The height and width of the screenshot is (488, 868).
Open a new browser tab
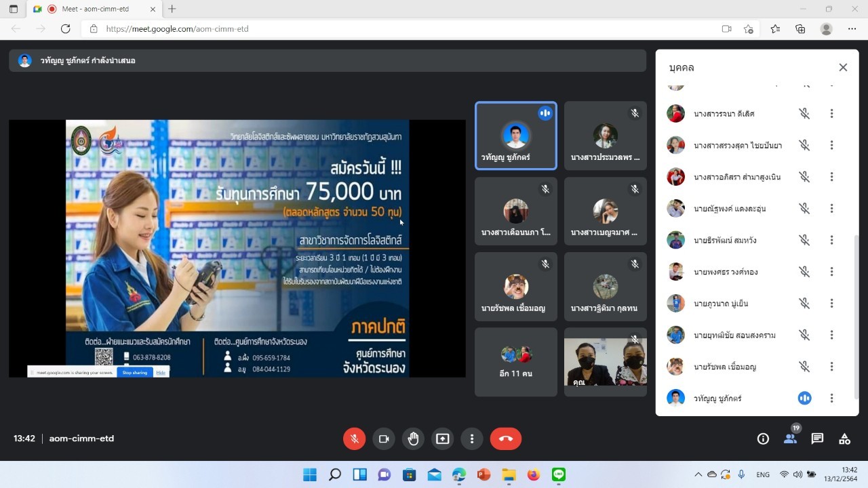coord(172,9)
